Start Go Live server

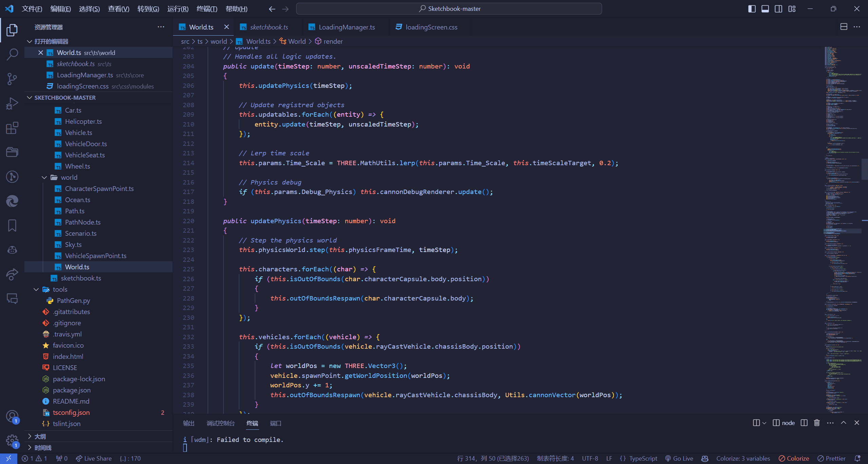tap(679, 459)
